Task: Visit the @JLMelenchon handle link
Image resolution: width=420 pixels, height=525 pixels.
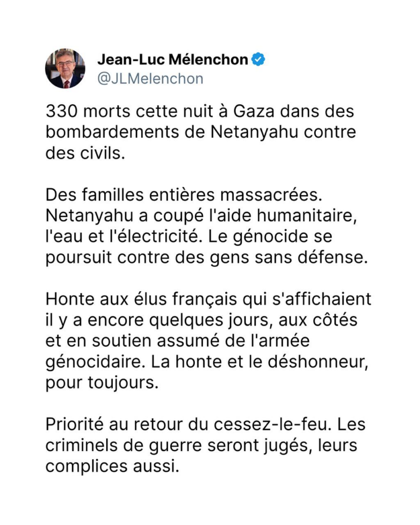Action: click(x=150, y=78)
